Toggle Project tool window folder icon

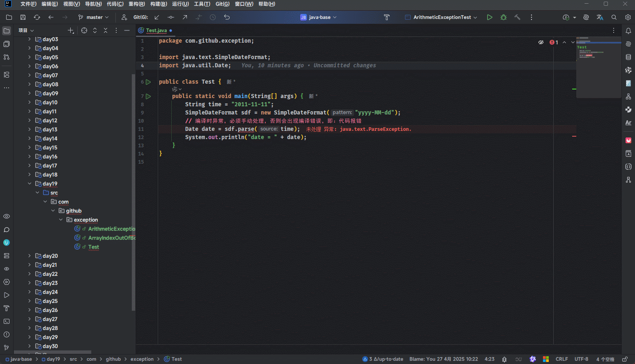click(x=7, y=31)
